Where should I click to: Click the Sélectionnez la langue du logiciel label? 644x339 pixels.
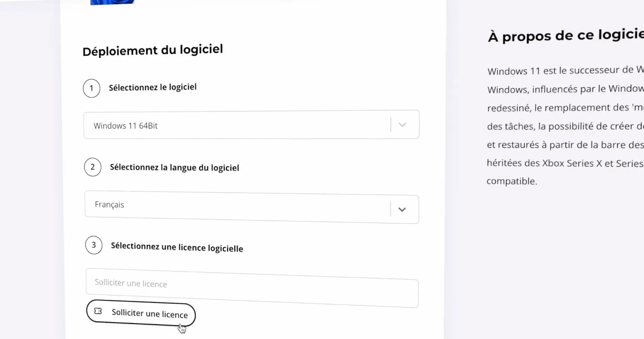pos(174,167)
